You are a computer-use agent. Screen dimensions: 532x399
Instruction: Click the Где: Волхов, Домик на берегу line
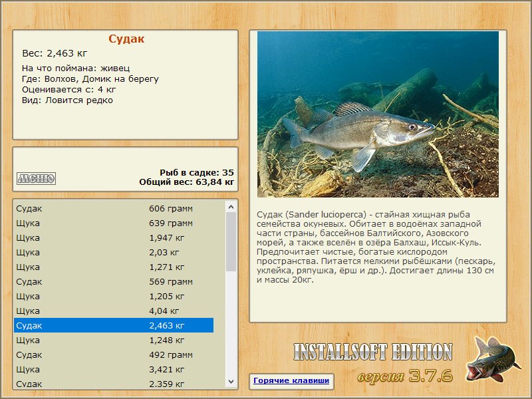click(90, 79)
